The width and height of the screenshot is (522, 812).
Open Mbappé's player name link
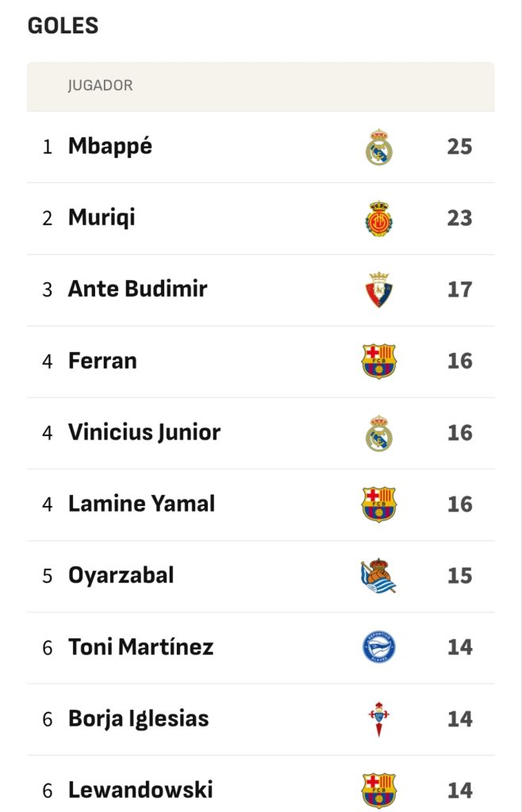tap(110, 147)
